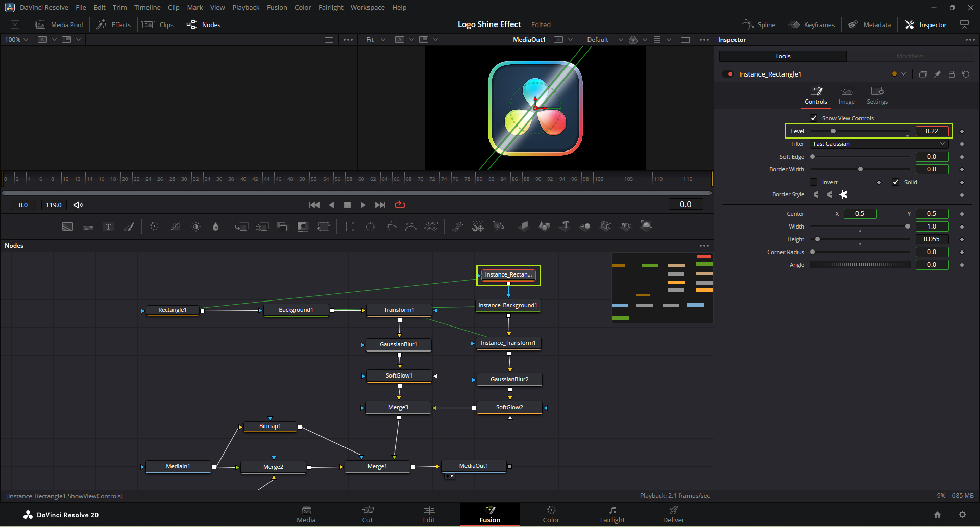Add a Rectangle mask from the toolbar
Viewport: 980px width, 527px height.
[350, 227]
